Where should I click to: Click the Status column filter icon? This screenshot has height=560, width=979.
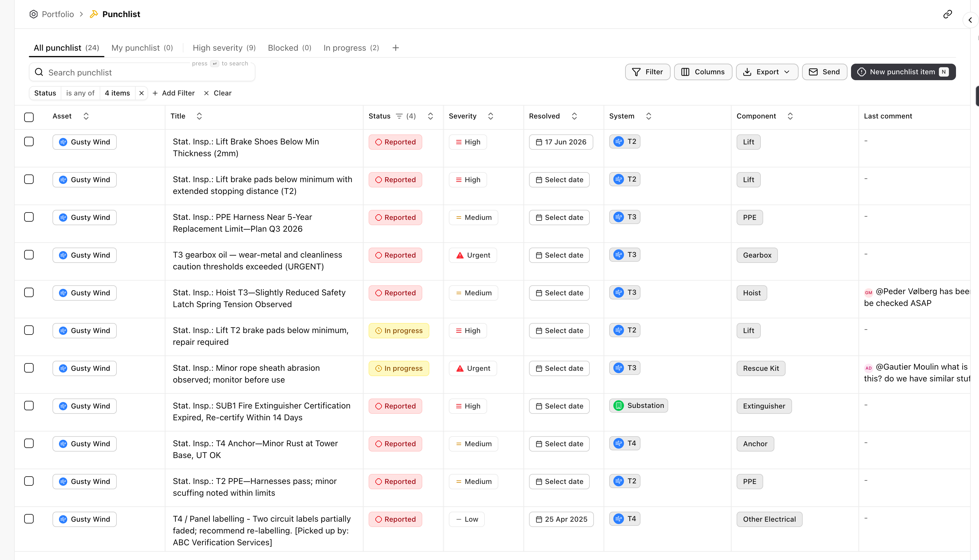coord(399,116)
